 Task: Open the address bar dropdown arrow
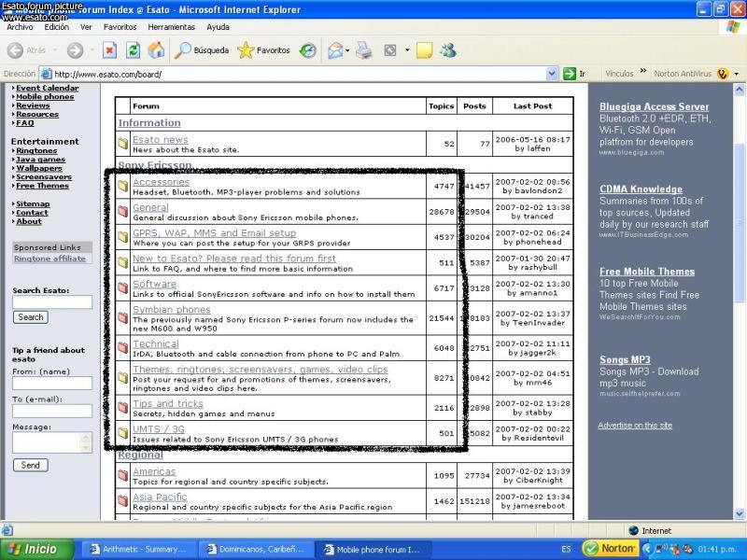coord(552,74)
